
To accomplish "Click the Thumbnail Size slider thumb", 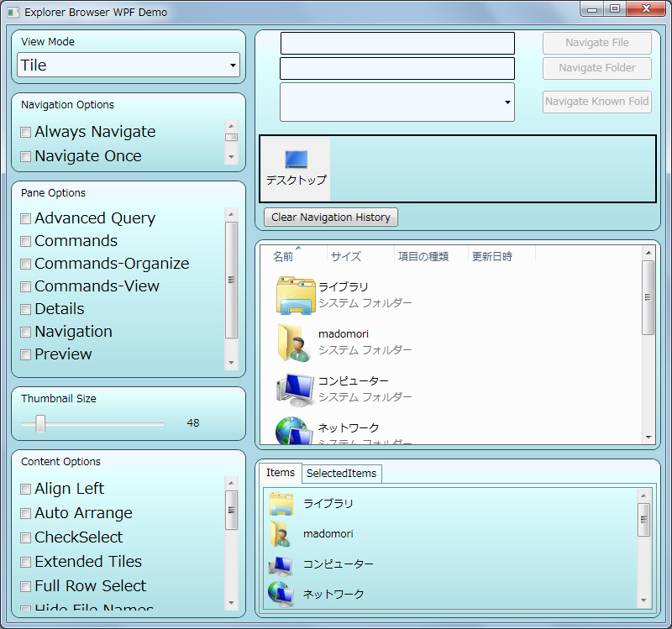I will [x=40, y=424].
